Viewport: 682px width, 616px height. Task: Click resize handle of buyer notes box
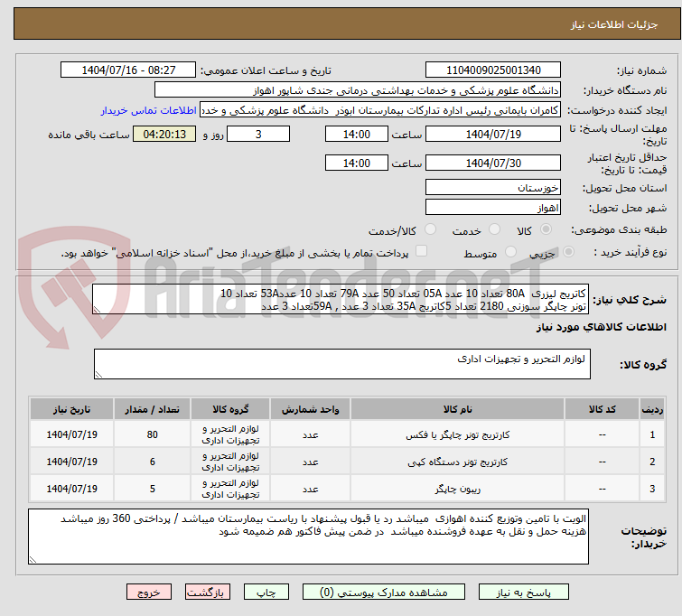33,560
